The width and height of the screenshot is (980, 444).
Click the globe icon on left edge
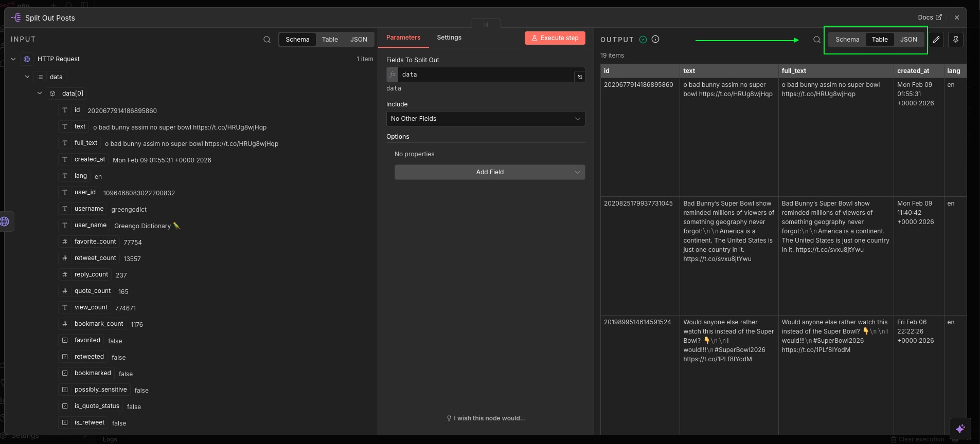pyautogui.click(x=5, y=221)
